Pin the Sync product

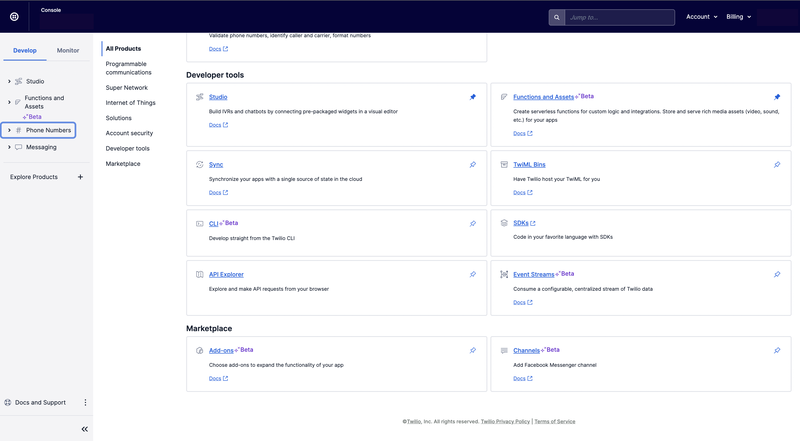point(472,164)
